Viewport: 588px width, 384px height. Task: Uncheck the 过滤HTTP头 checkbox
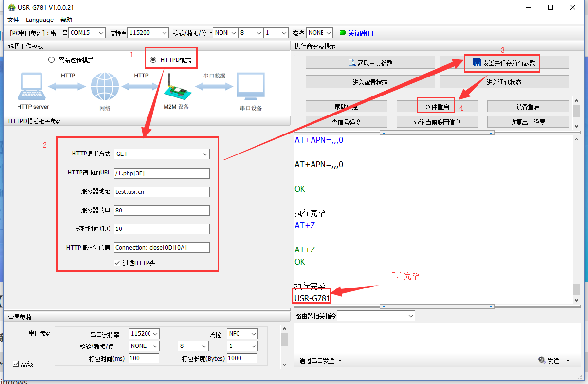(117, 263)
